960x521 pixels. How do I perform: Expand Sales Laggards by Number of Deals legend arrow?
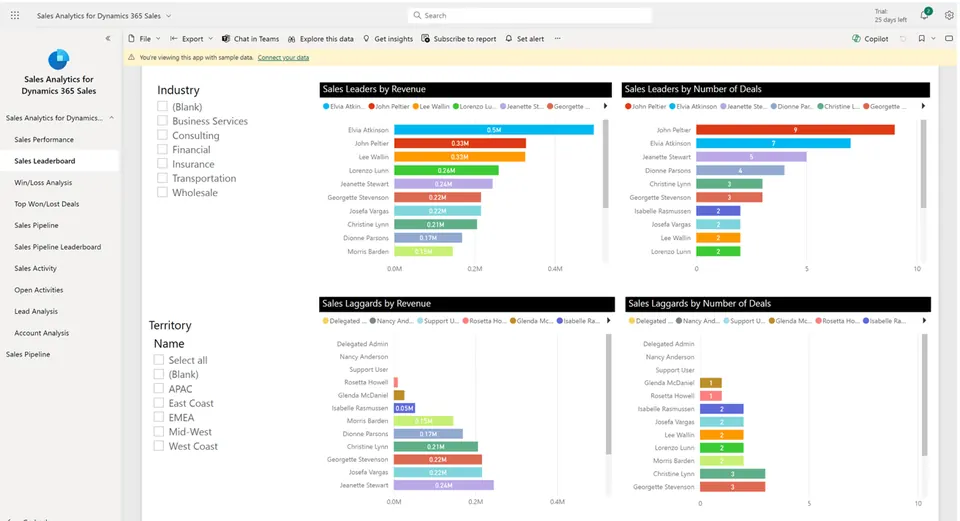(x=924, y=320)
